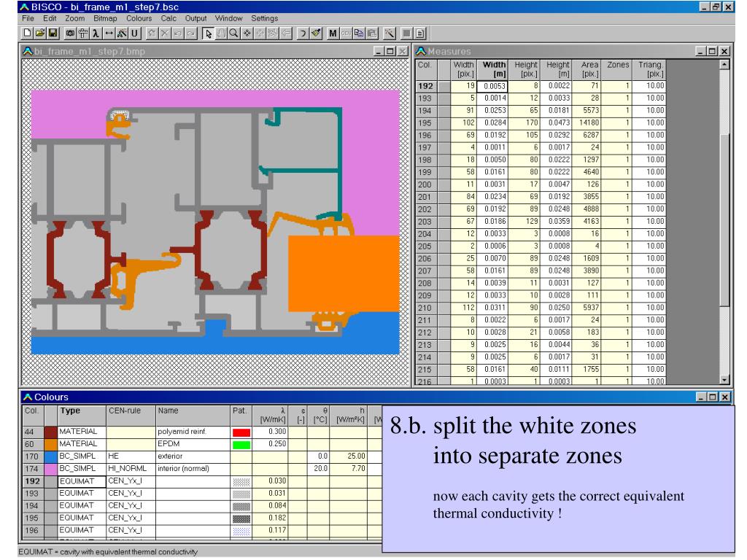747x560 pixels.
Task: Click temperature value 20.0 for interior
Action: point(318,469)
